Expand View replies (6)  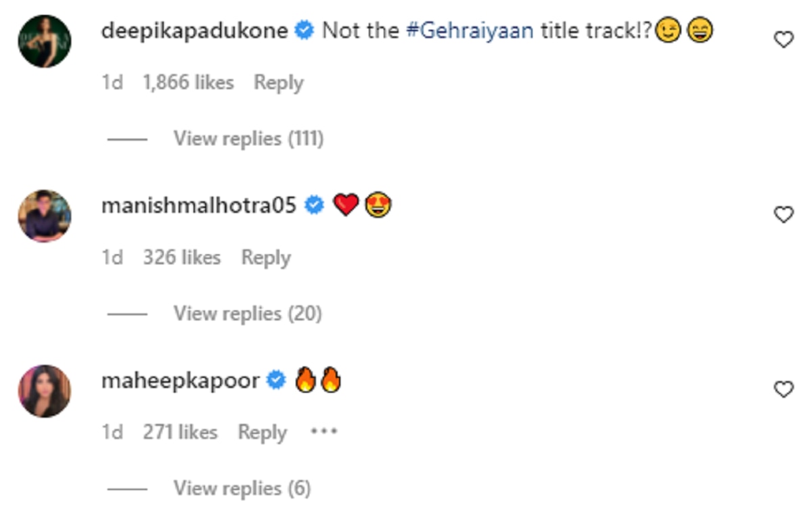pos(242,488)
